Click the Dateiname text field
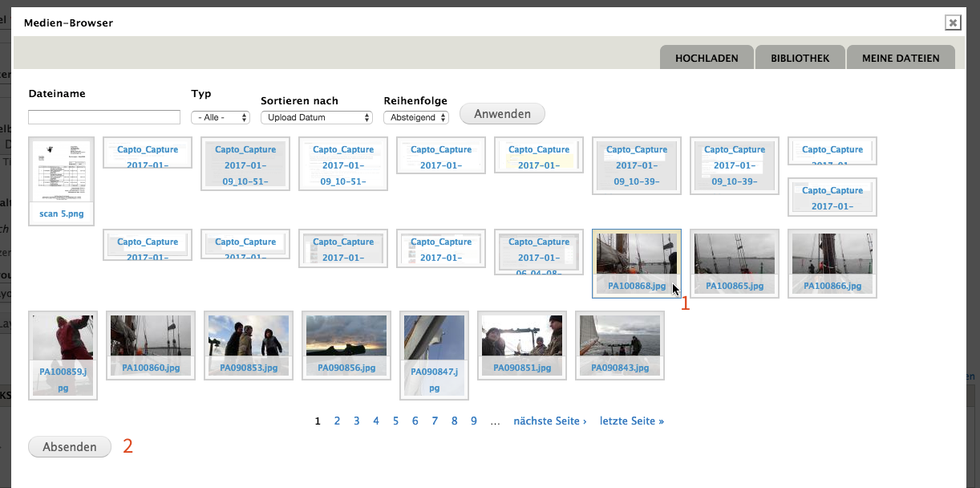The width and height of the screenshot is (980, 488). pos(104,117)
